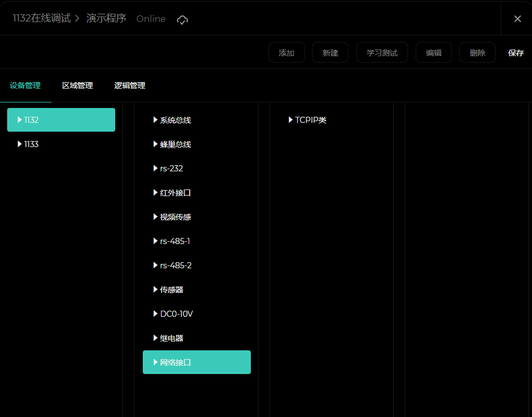
Task: Click the 编辑 button
Action: coord(434,52)
